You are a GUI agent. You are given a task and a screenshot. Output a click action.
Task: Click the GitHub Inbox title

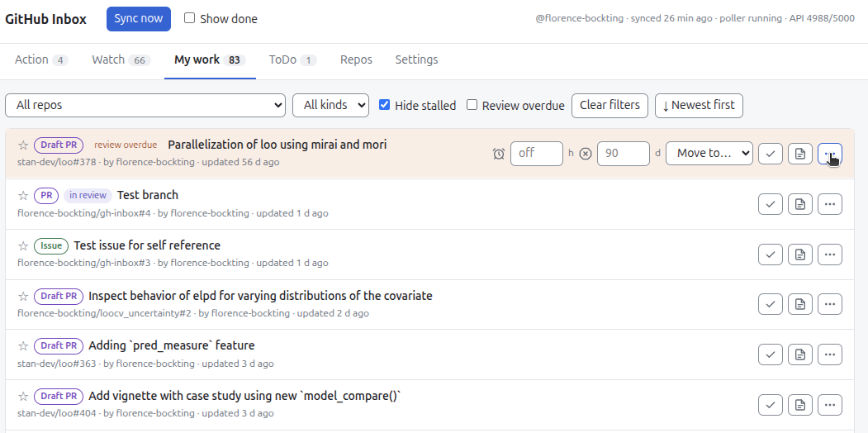[46, 19]
